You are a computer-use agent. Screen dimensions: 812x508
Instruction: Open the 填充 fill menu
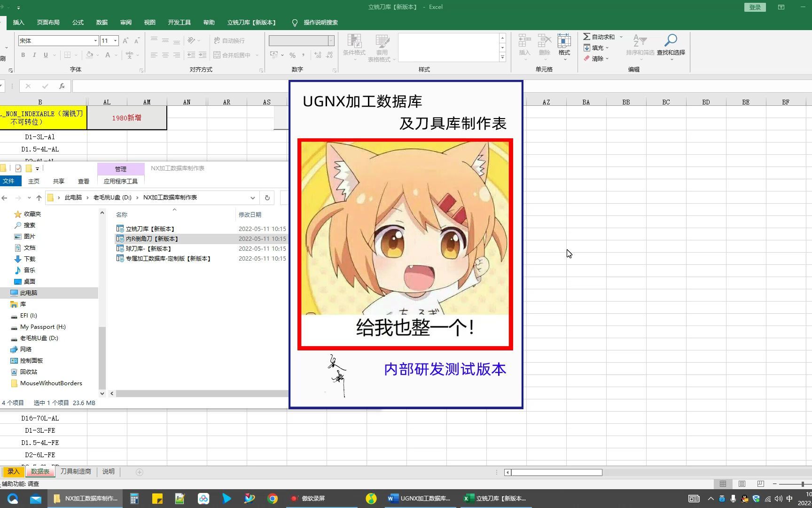tap(596, 48)
